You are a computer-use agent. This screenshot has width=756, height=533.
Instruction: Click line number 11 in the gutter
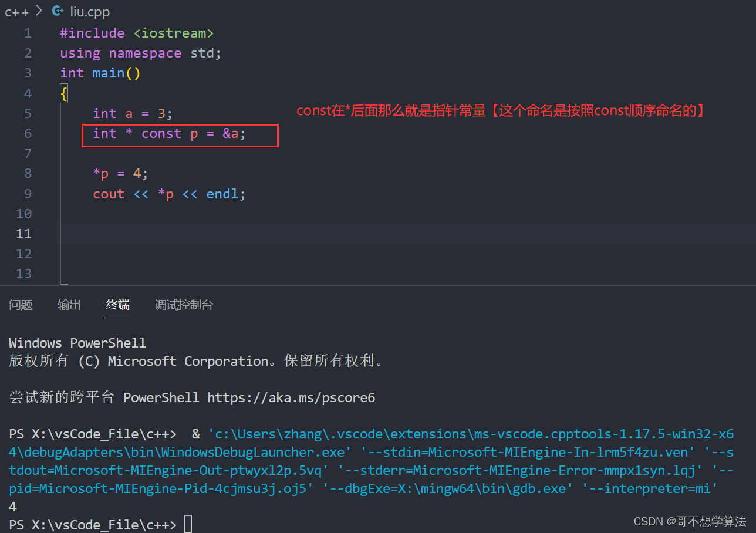tap(24, 234)
